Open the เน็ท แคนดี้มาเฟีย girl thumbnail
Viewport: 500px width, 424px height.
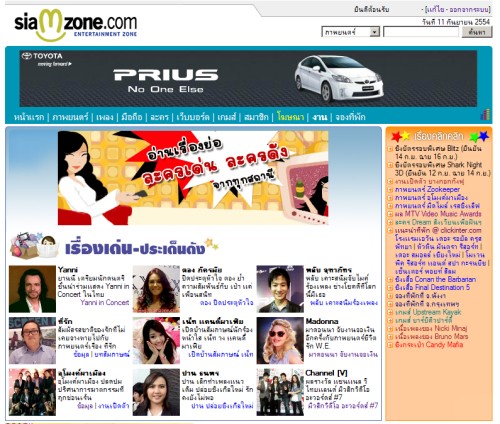point(156,340)
